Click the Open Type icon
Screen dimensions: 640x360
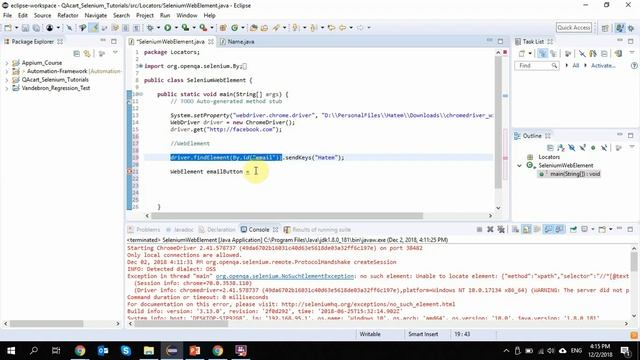point(253,28)
